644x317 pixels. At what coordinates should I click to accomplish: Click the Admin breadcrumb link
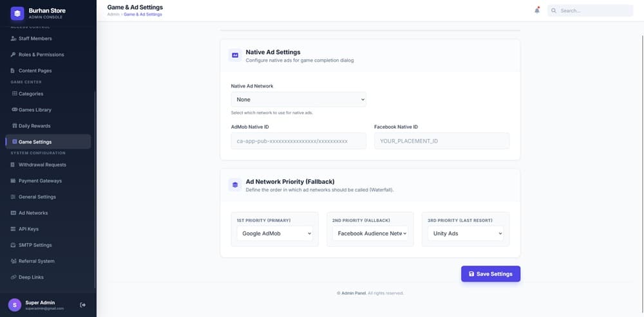pyautogui.click(x=113, y=14)
